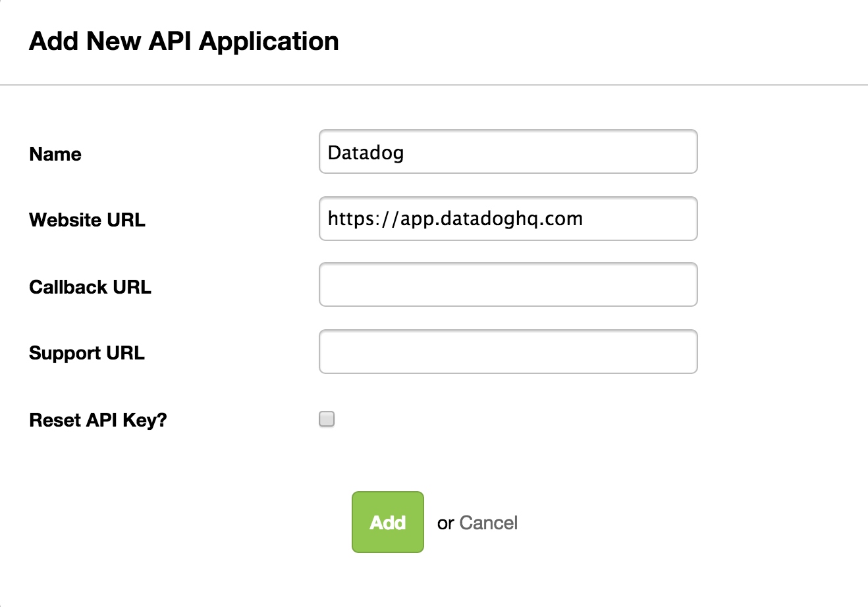The width and height of the screenshot is (868, 607).
Task: Place cursor on the https://app.datadoghq.com text
Action: click(455, 219)
